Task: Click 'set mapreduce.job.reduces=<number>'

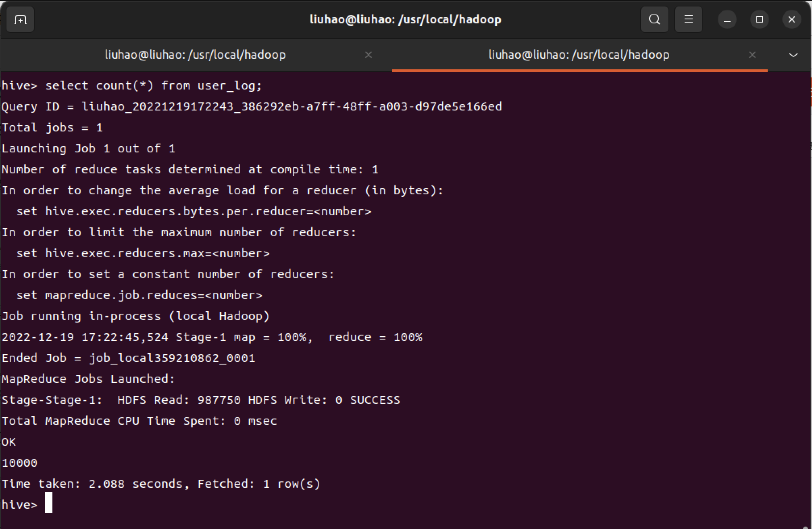Action: coord(139,295)
